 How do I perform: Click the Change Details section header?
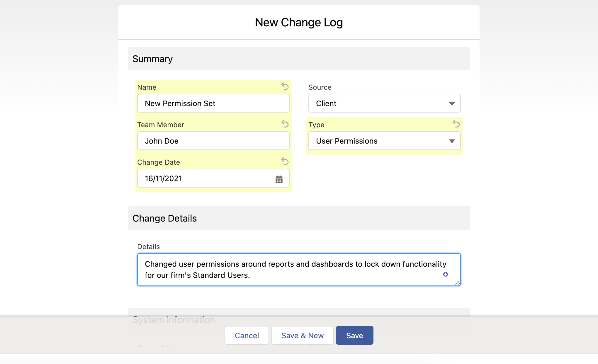pos(165,218)
